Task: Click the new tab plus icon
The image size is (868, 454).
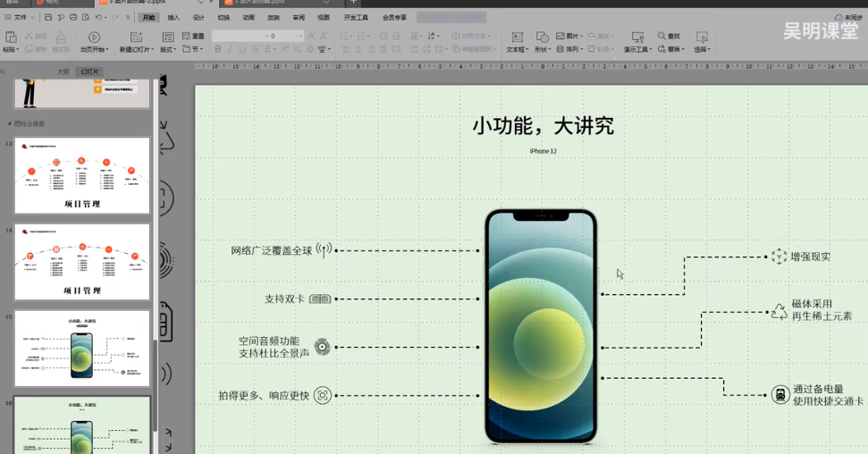Action: (354, 2)
